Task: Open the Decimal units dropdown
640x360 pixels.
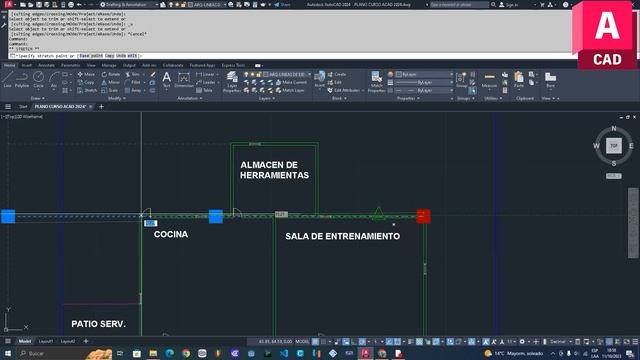Action: pyautogui.click(x=560, y=342)
